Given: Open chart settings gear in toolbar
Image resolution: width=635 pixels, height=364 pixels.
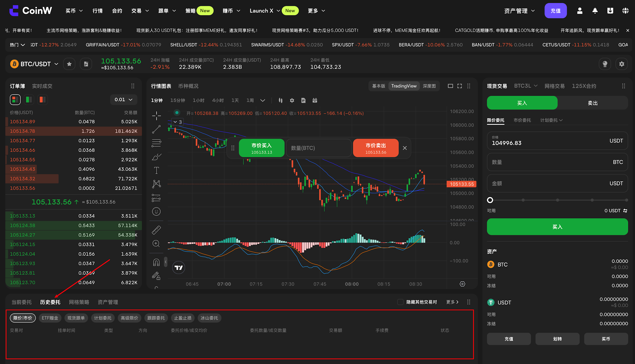Looking at the screenshot, I should point(292,100).
